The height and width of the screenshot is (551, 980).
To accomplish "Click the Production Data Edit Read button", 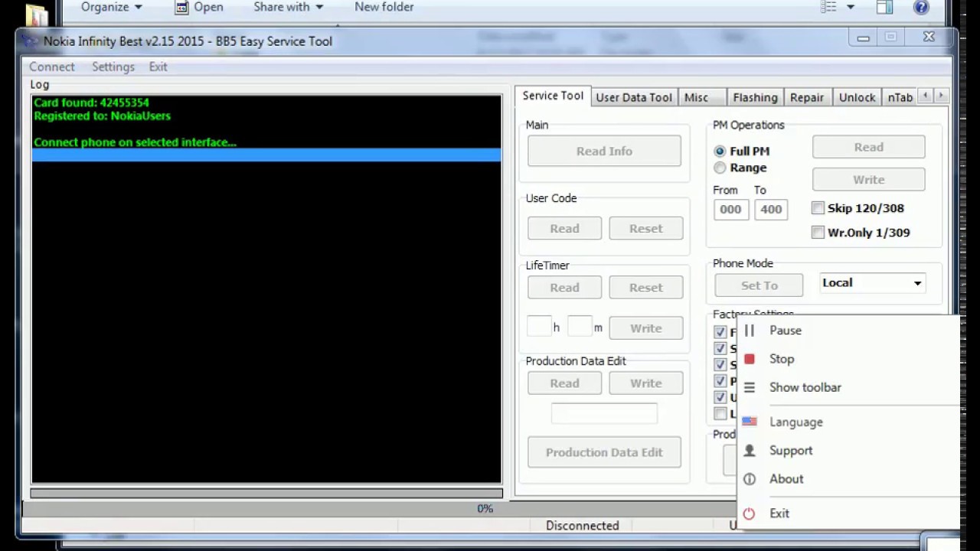I will pyautogui.click(x=564, y=383).
